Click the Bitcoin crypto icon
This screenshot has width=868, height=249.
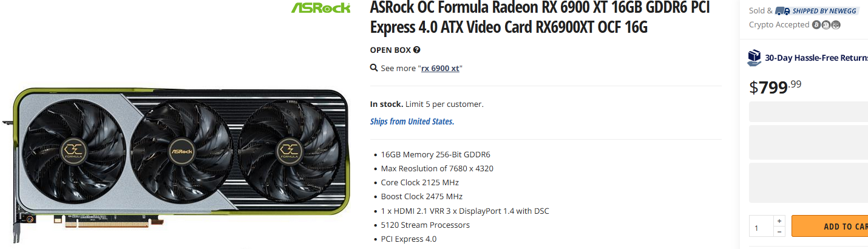[816, 25]
